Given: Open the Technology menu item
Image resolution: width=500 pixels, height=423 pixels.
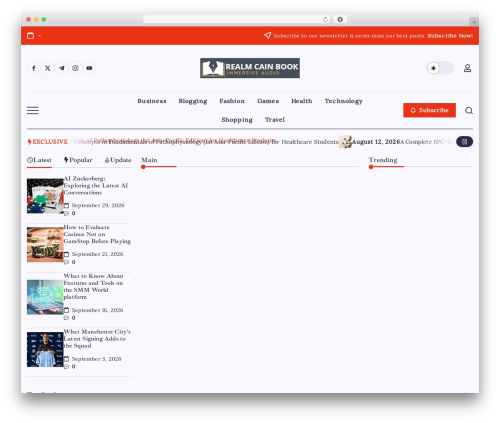Looking at the screenshot, I should (x=343, y=101).
